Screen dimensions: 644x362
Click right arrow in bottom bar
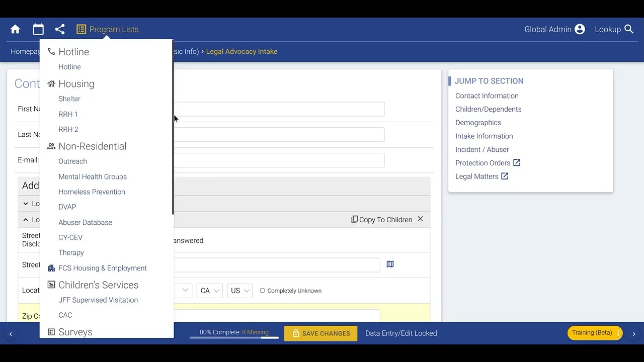[x=634, y=334]
